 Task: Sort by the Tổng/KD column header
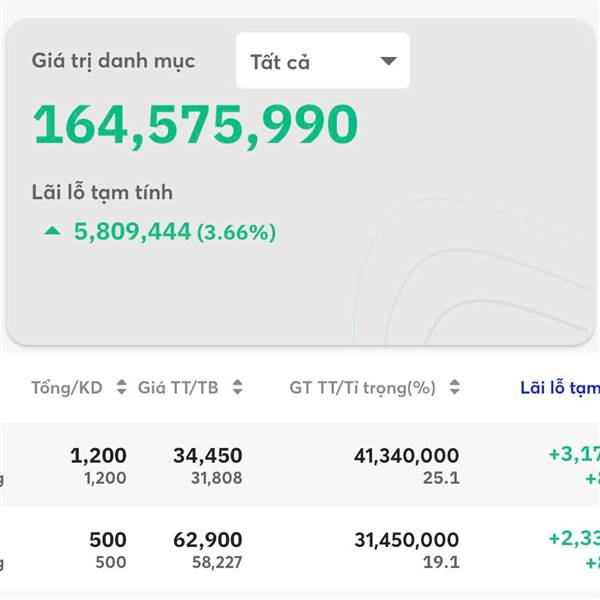(x=67, y=388)
